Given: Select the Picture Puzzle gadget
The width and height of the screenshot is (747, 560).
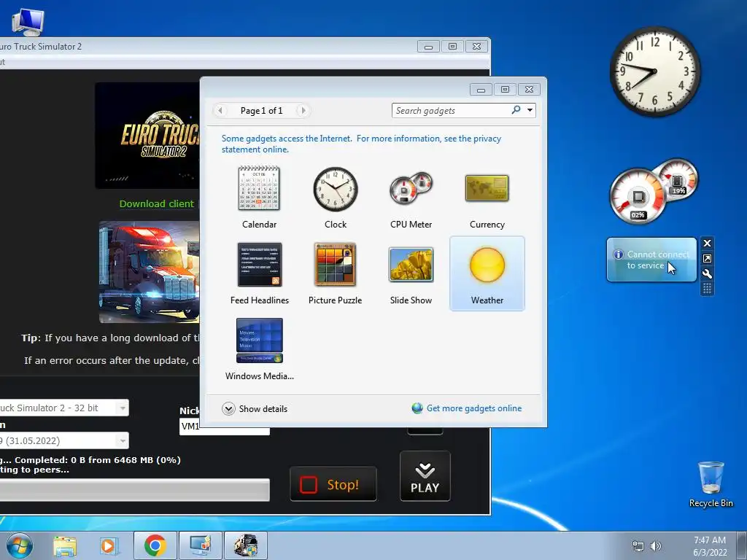Looking at the screenshot, I should pyautogui.click(x=336, y=274).
